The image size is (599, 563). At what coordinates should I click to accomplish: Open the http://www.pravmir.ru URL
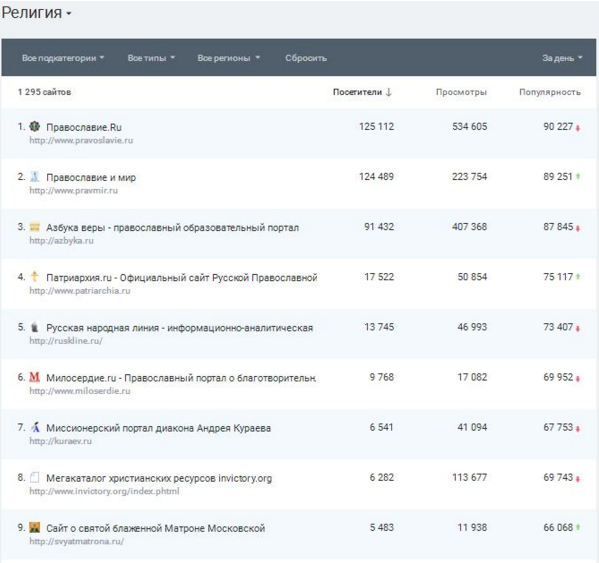click(73, 190)
